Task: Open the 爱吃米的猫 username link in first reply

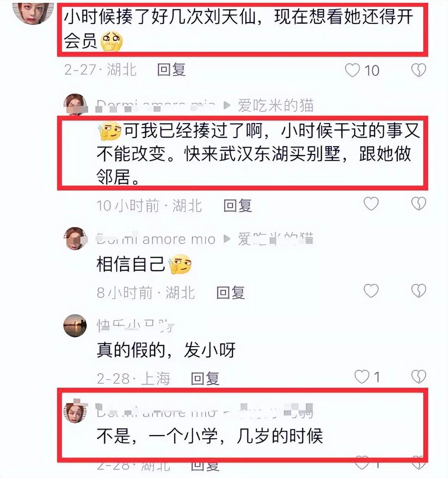Action: [x=276, y=105]
